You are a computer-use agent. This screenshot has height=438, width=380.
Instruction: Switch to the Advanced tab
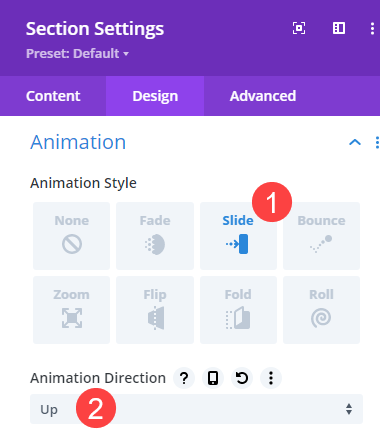pos(263,96)
